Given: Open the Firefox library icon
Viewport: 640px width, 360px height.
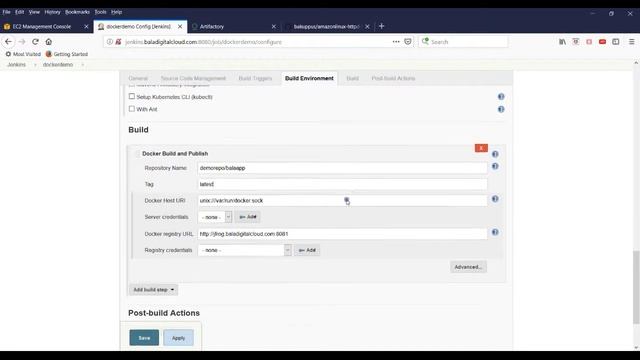Looking at the screenshot, I should pyautogui.click(x=562, y=42).
